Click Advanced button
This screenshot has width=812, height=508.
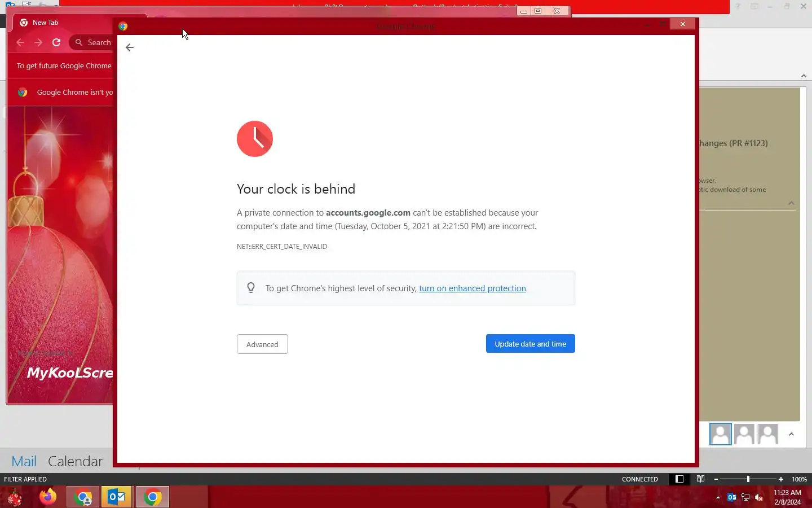pyautogui.click(x=262, y=344)
